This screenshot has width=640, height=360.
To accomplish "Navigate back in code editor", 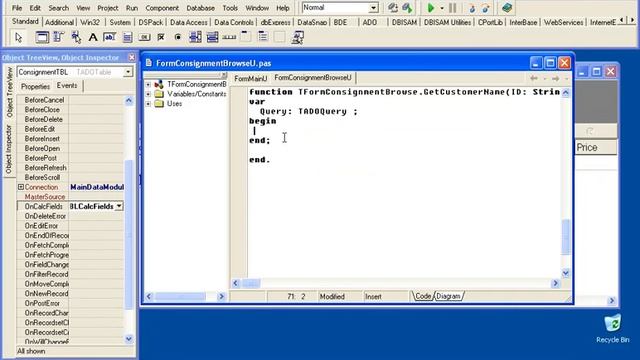I will coord(534,78).
